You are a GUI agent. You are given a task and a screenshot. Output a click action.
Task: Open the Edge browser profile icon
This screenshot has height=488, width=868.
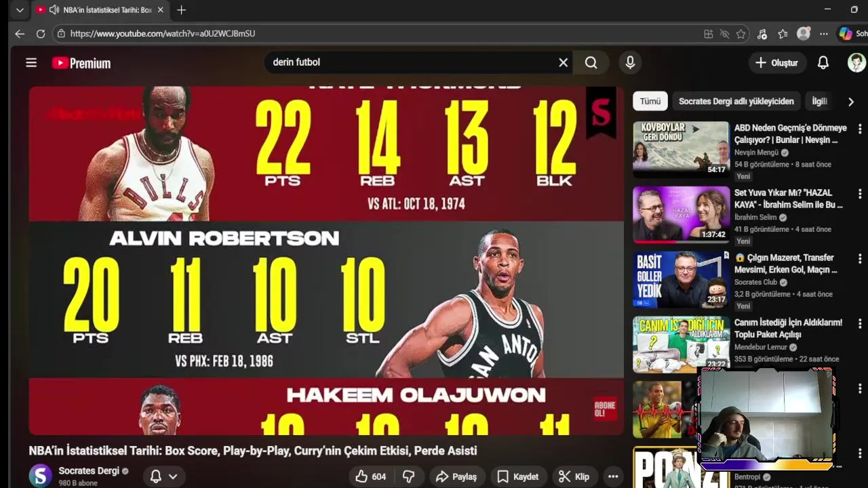(x=804, y=33)
